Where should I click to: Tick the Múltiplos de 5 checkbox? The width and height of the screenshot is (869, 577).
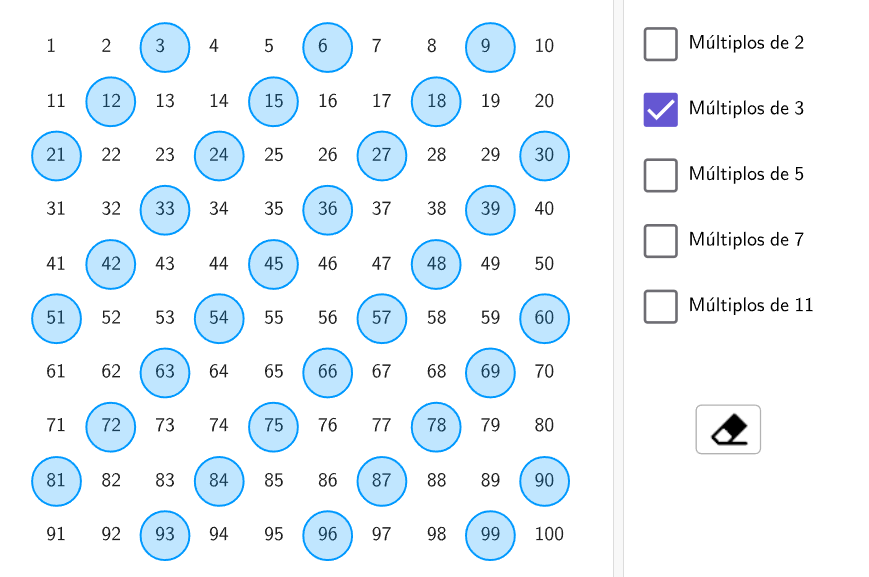point(661,175)
